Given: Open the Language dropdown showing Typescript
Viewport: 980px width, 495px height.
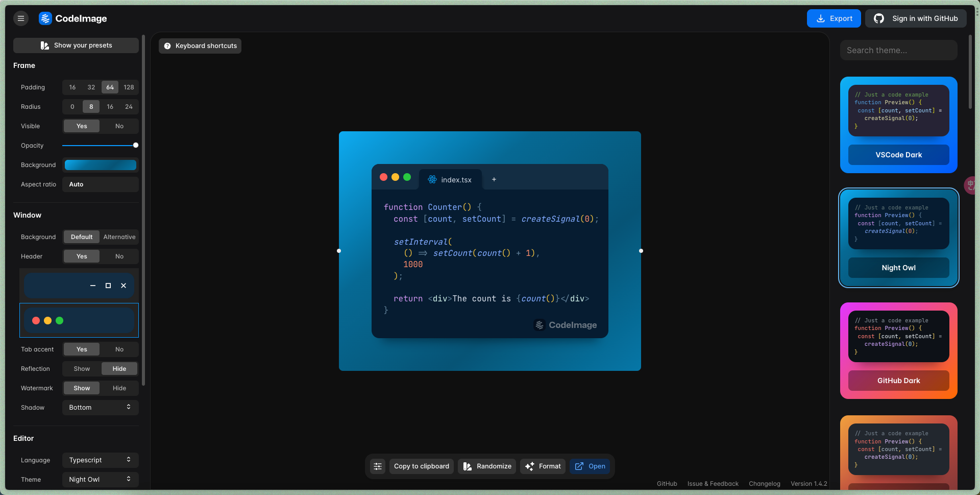Looking at the screenshot, I should (x=100, y=460).
